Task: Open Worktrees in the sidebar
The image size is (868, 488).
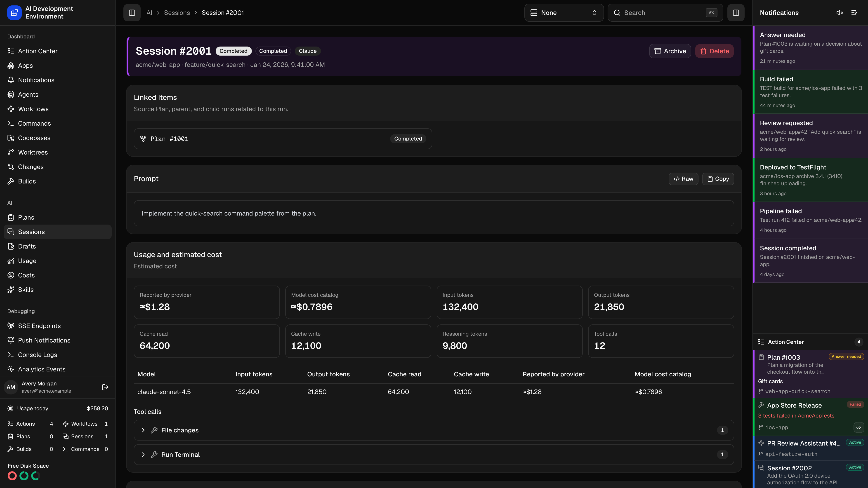Action: [58, 152]
